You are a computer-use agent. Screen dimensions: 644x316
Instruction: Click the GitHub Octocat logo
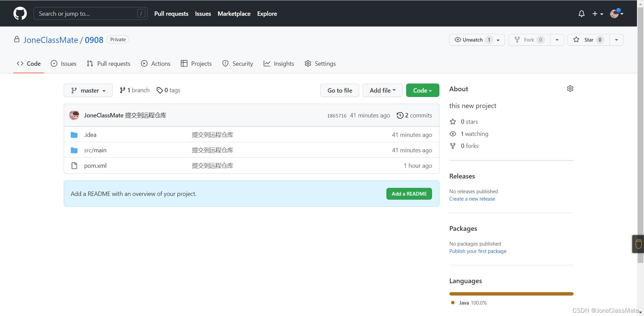(20, 14)
